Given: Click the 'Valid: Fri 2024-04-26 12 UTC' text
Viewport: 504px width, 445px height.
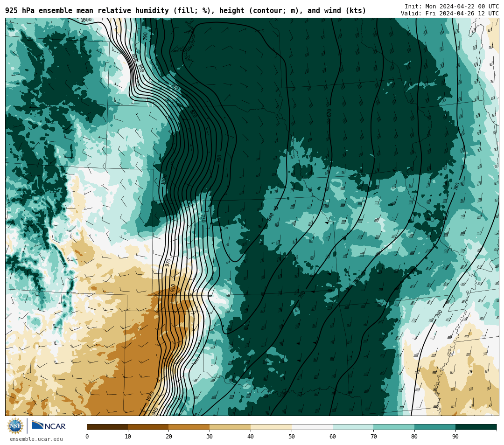Looking at the screenshot, I should click(450, 13).
